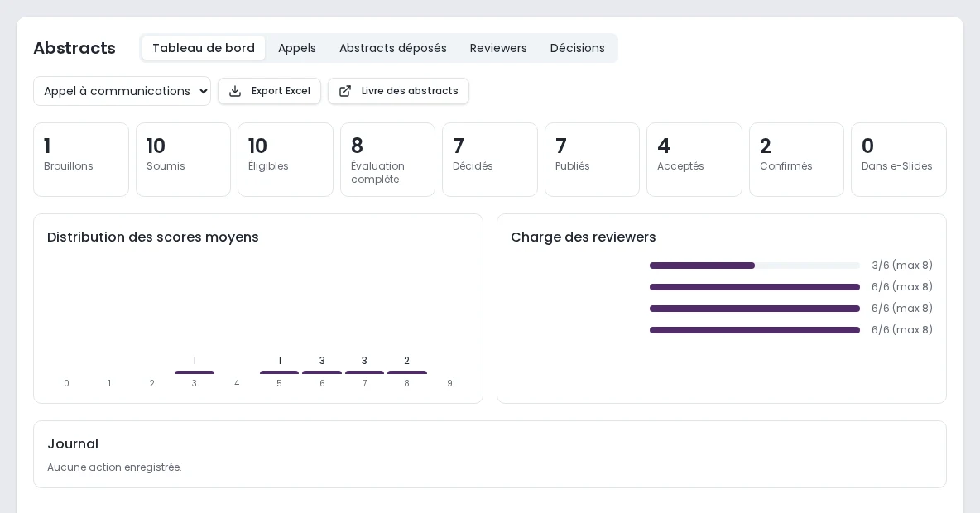Click the Export Excel button
The image size is (980, 513).
coord(269,91)
